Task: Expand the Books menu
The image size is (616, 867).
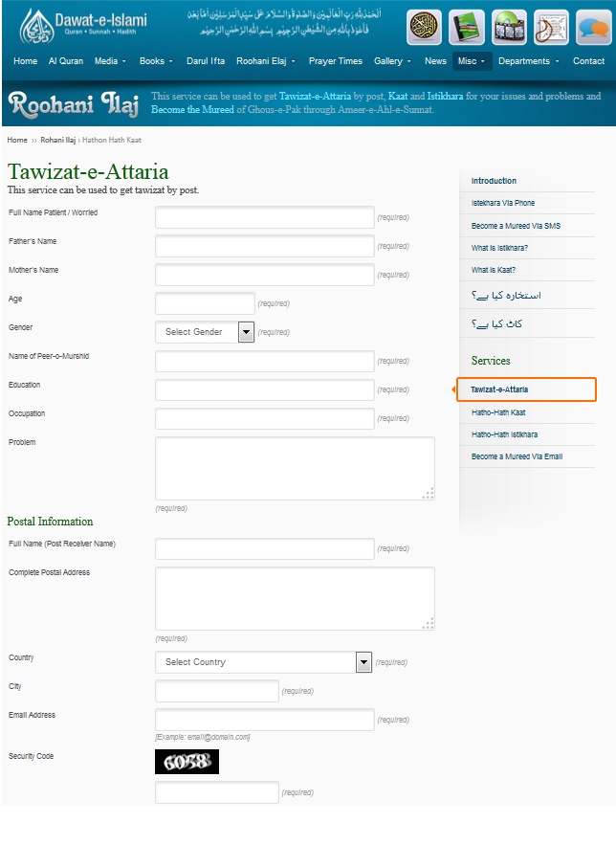Action: 156,61
